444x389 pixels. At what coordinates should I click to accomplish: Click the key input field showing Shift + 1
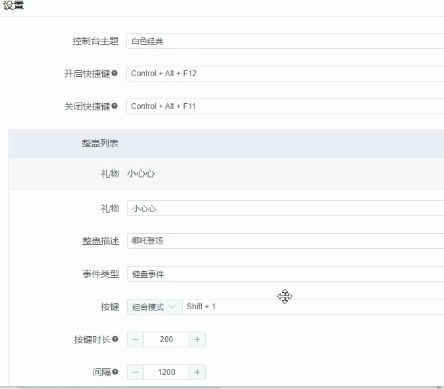coord(313,307)
